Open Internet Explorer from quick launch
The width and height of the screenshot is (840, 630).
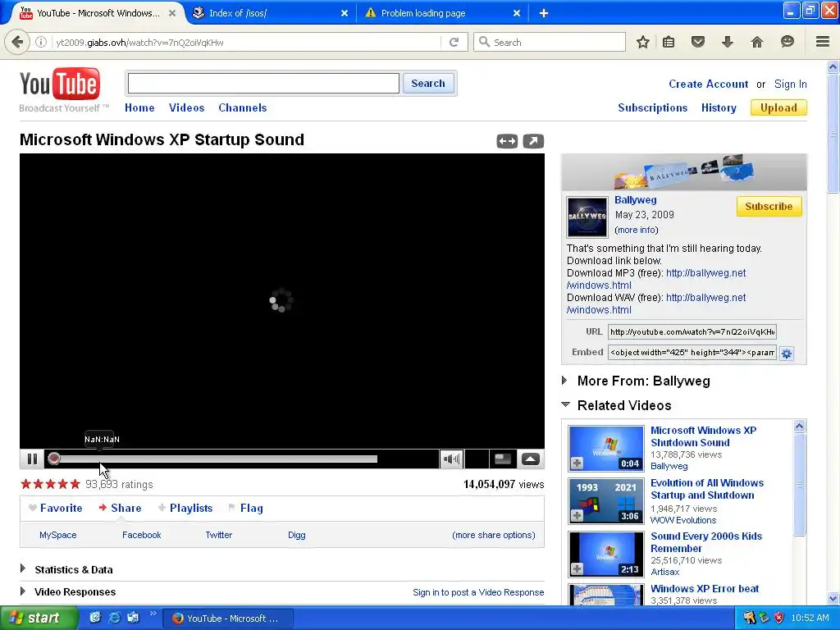click(114, 618)
